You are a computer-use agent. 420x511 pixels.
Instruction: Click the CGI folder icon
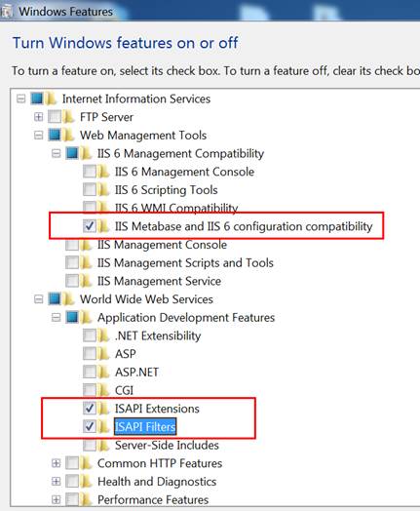click(x=104, y=390)
